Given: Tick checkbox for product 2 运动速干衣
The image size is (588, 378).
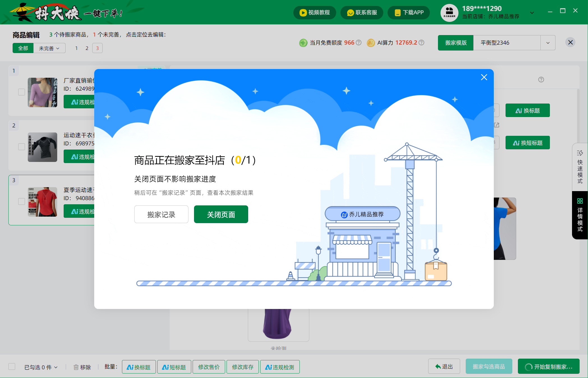Looking at the screenshot, I should (22, 147).
